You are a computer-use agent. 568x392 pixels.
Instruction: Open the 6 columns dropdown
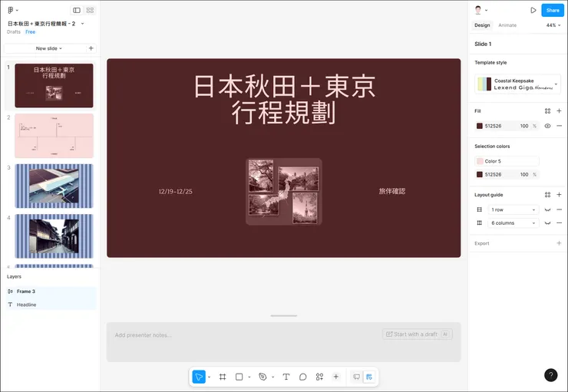tap(513, 223)
